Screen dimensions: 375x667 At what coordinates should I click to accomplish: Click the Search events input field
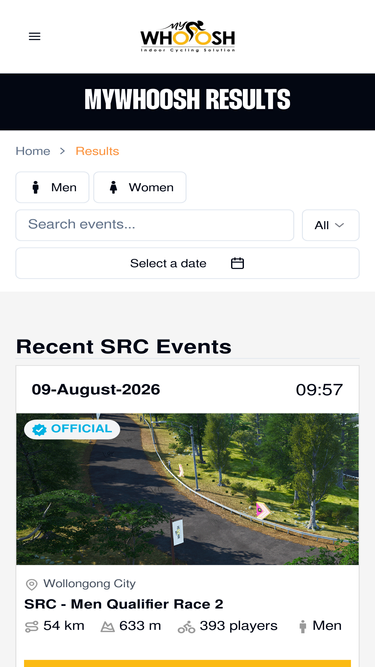point(155,225)
